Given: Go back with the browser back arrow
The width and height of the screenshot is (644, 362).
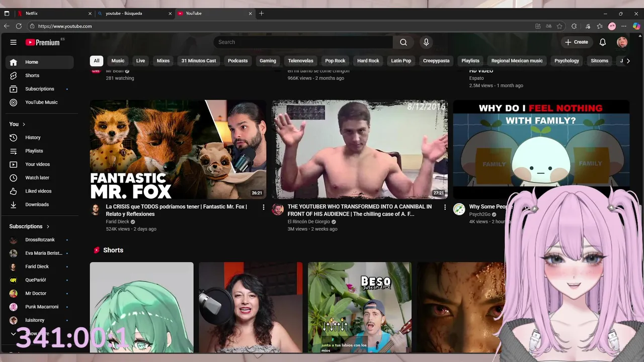Looking at the screenshot, I should point(7,26).
